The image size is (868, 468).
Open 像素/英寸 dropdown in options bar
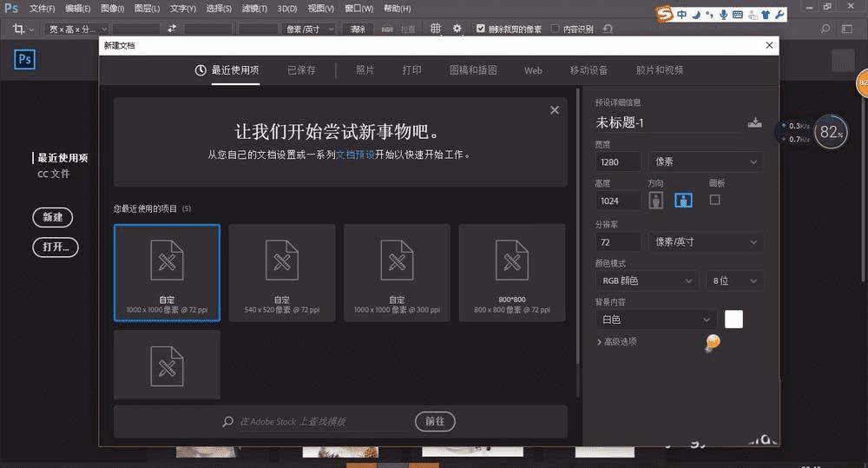click(x=309, y=29)
